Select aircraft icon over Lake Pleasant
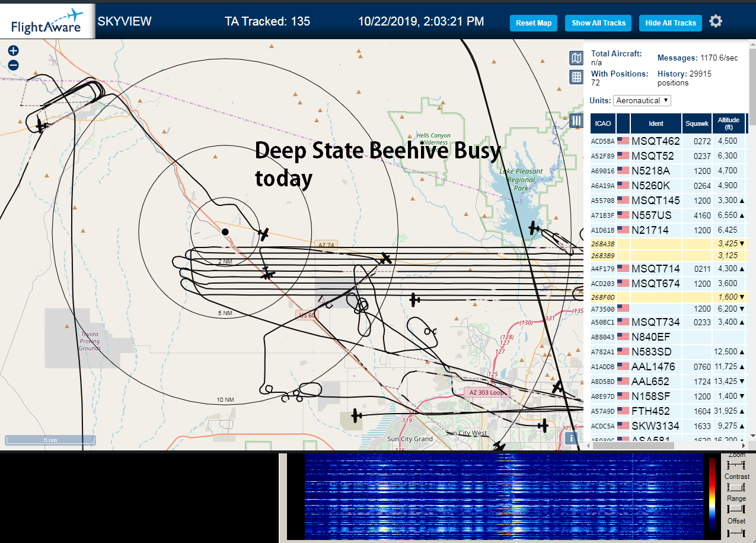 (534, 227)
